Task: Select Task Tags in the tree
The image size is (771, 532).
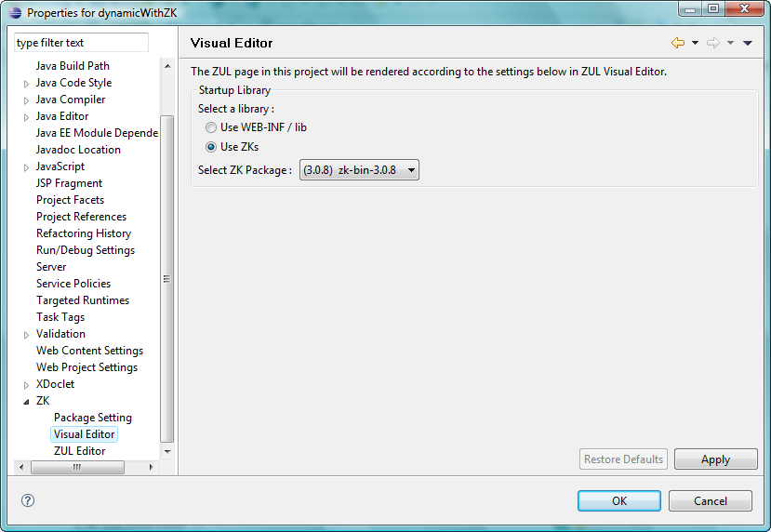Action: 60,316
